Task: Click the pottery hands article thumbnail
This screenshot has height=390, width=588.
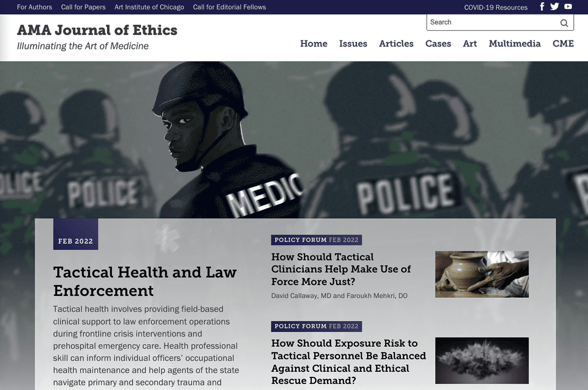Action: (x=482, y=275)
